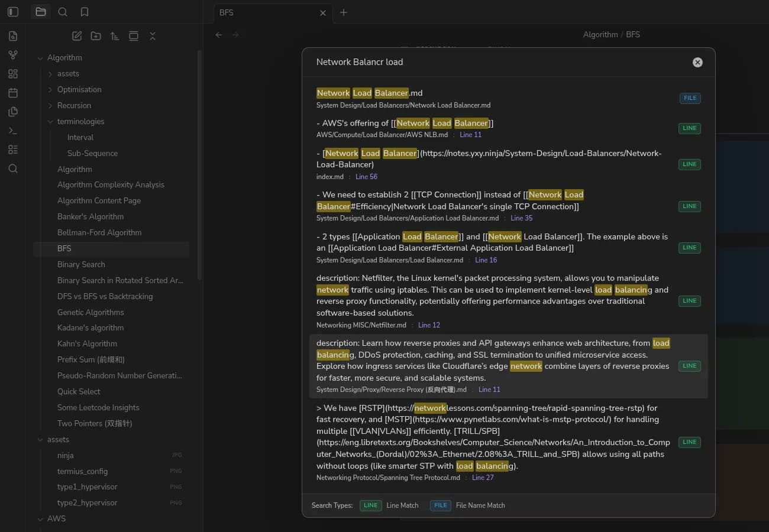Open Load Balancer.md Line 16 result
Image resolution: width=769 pixels, height=532 pixels.
click(x=509, y=248)
